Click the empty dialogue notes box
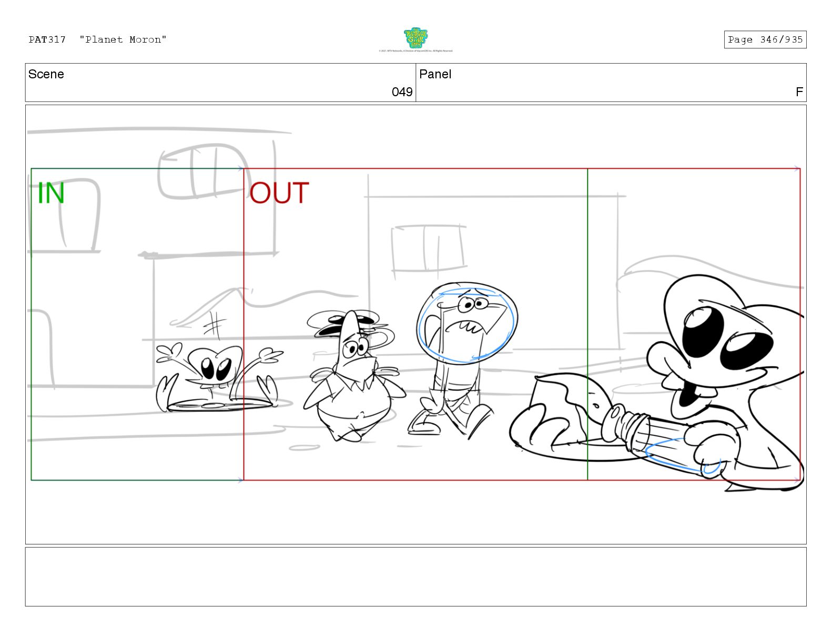 [415, 577]
